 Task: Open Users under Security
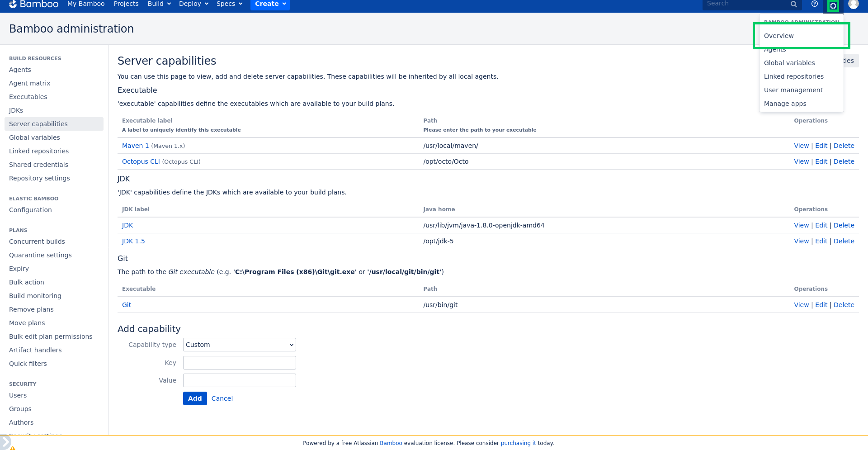[x=18, y=395]
